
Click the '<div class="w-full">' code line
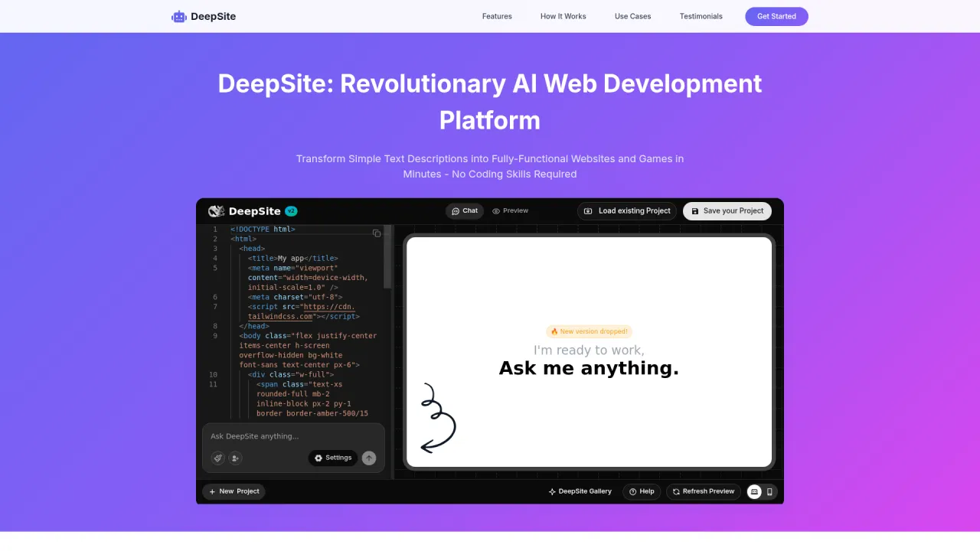tap(291, 374)
